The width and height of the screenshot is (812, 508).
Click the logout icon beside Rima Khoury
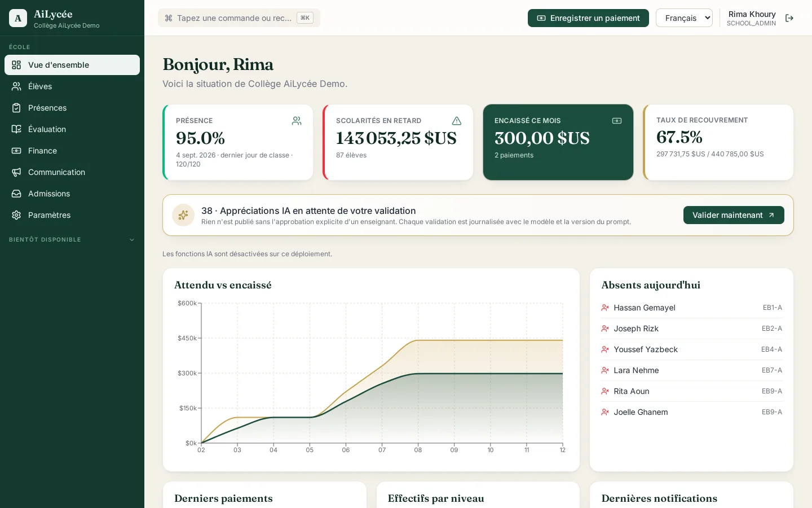tap(789, 18)
